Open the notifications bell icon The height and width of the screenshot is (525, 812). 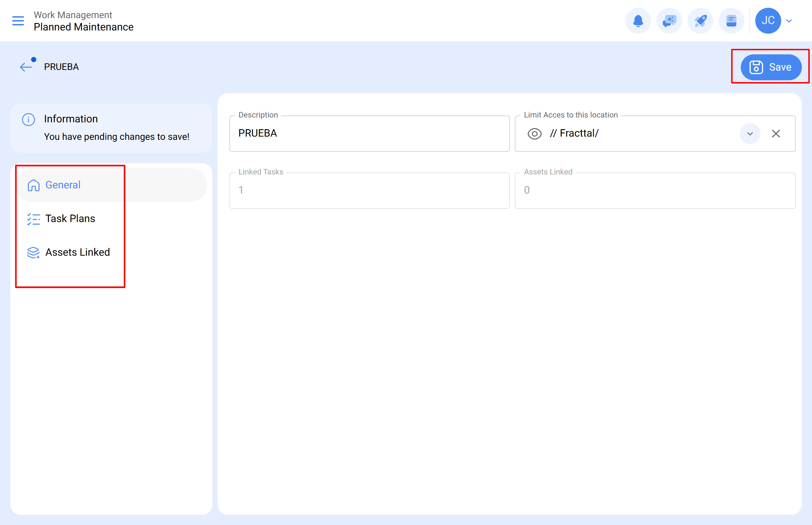point(638,20)
